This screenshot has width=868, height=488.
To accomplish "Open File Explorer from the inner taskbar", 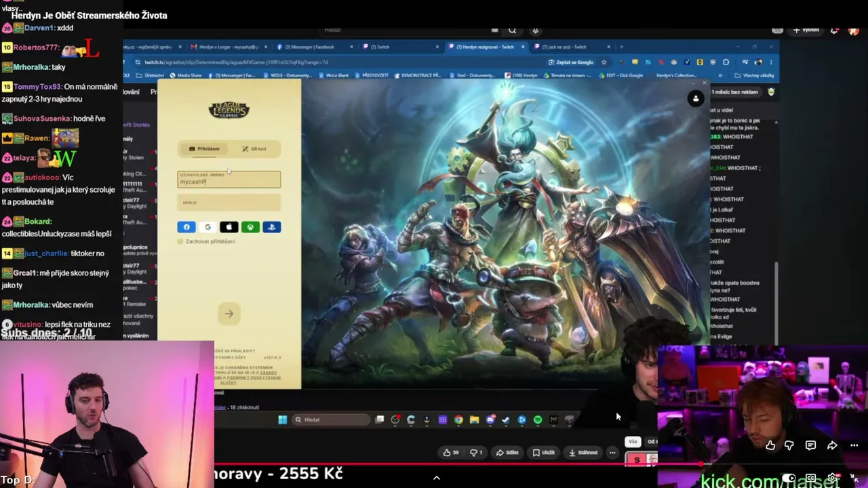I will 474,420.
